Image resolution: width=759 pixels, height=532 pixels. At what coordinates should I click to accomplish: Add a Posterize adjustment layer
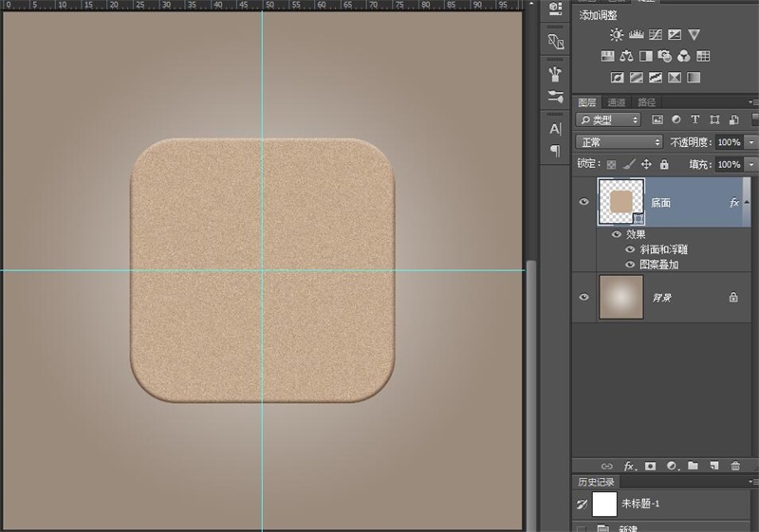(x=636, y=78)
